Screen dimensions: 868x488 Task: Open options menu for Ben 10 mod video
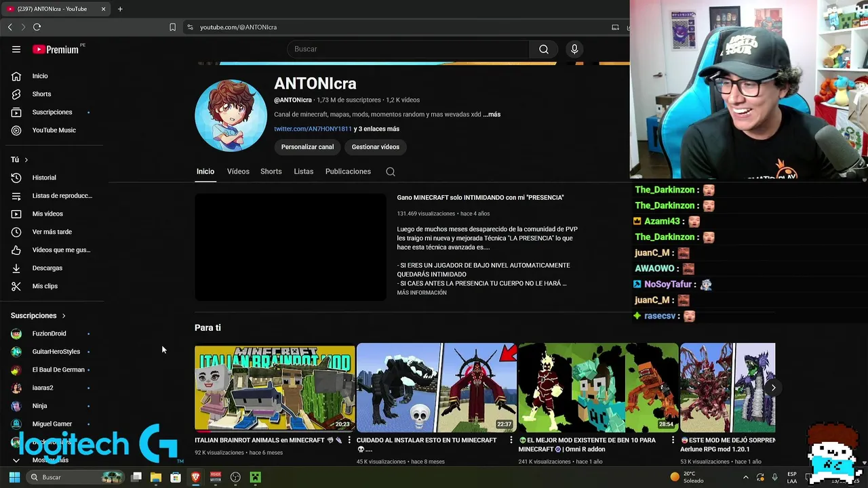coord(673,440)
